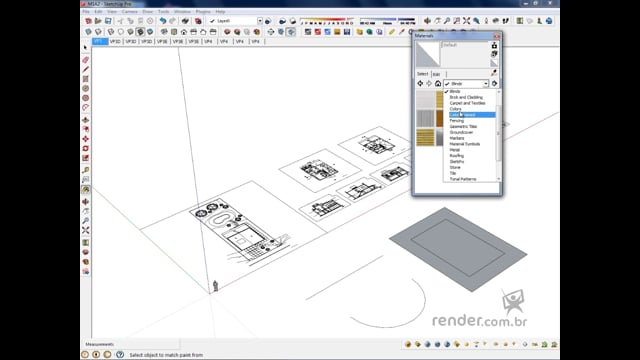Click Zoom Extents in top toolbar
Screen dimensions: 640x360
[x=467, y=21]
